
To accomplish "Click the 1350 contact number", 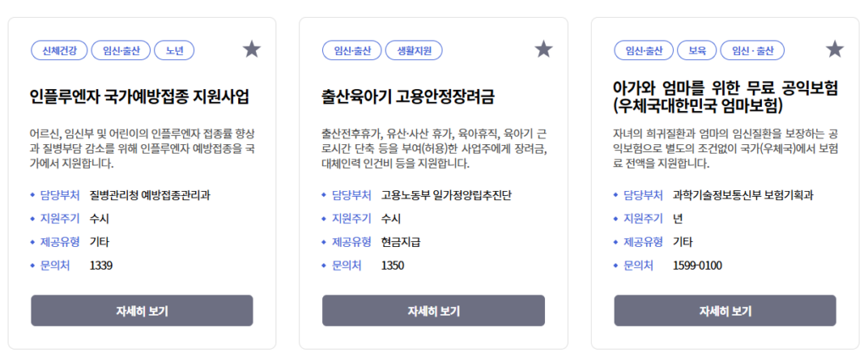I will pos(392,266).
